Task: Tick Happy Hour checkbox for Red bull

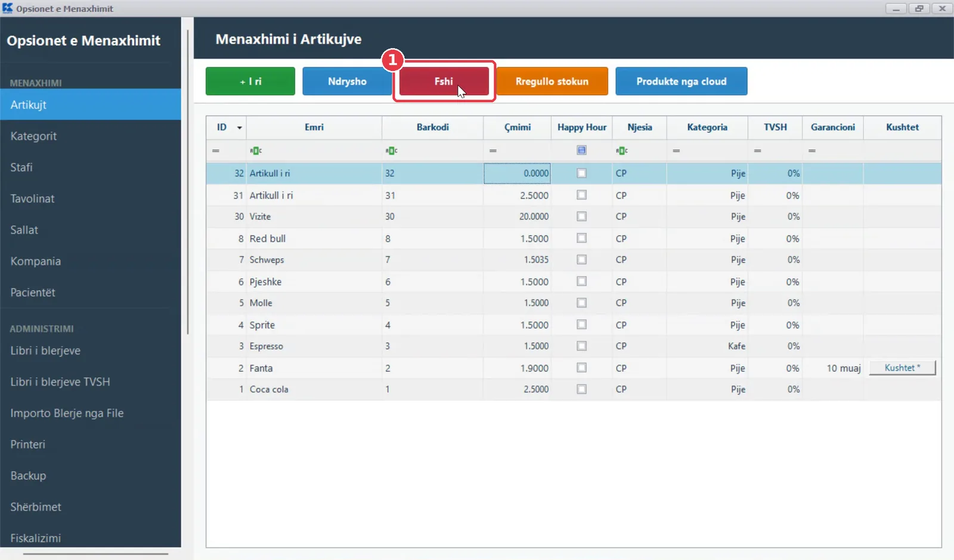Action: (581, 238)
